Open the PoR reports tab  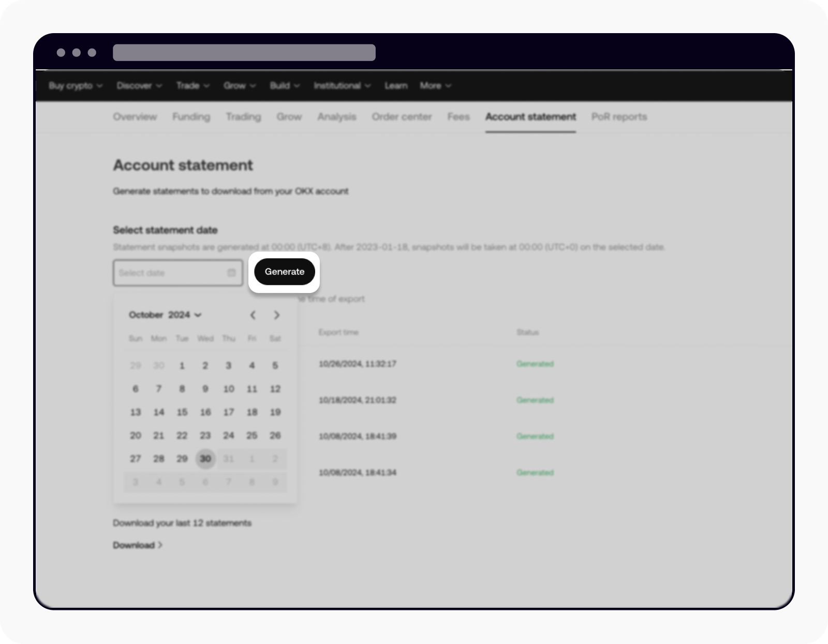pyautogui.click(x=619, y=117)
